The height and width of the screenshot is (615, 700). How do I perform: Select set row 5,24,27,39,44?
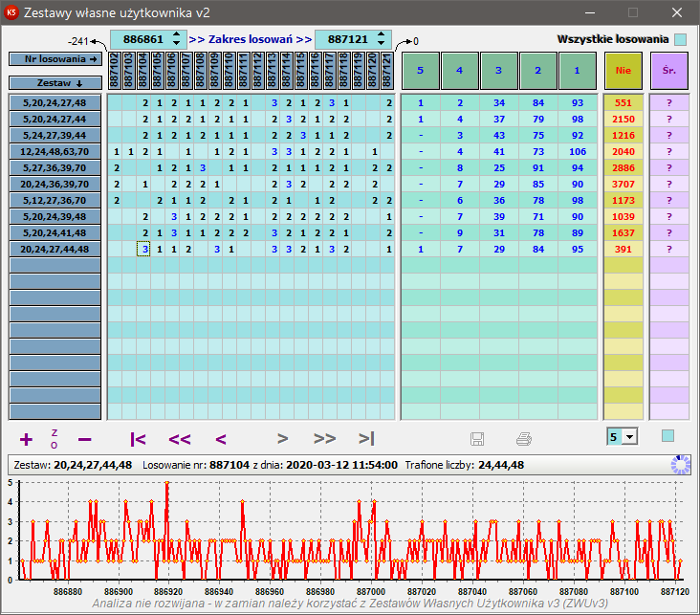(x=55, y=135)
